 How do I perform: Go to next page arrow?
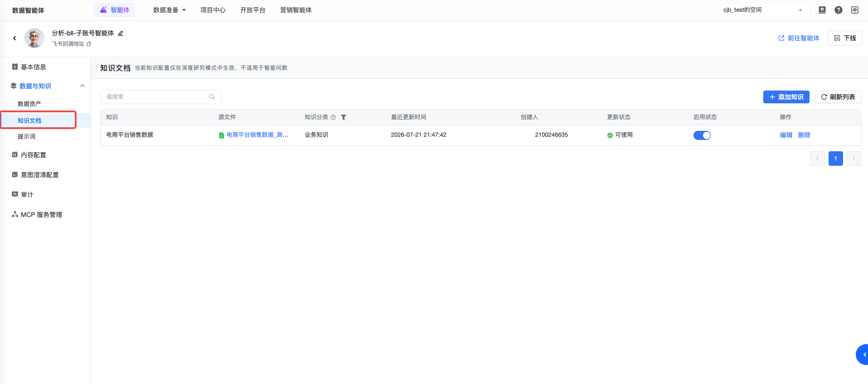[854, 158]
